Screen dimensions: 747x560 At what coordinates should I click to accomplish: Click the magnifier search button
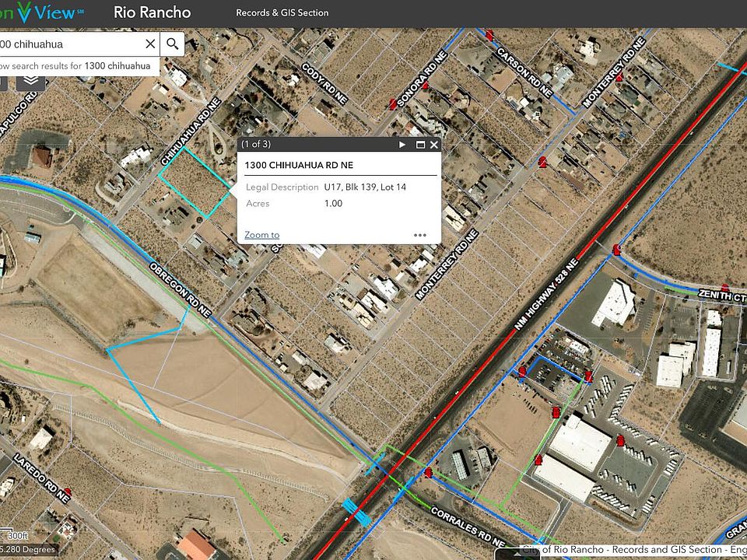point(173,44)
